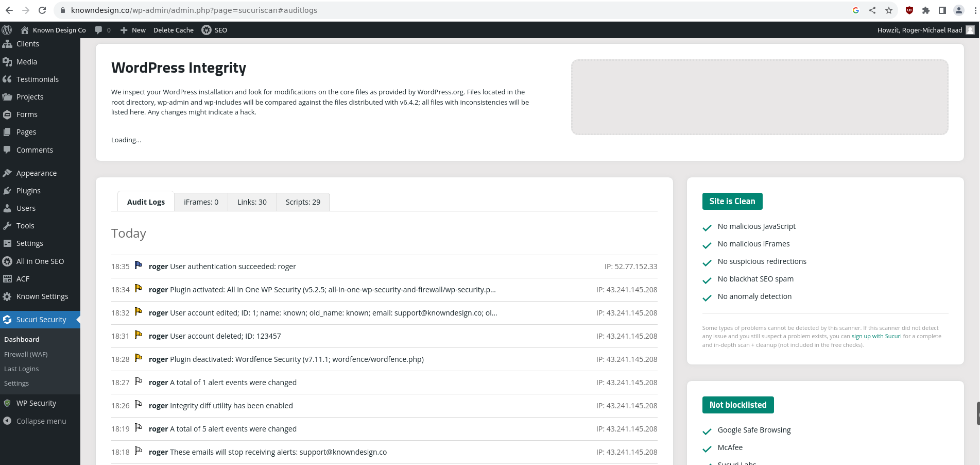980x465 pixels.
Task: Collapse the admin sidebar menu
Action: coord(41,421)
